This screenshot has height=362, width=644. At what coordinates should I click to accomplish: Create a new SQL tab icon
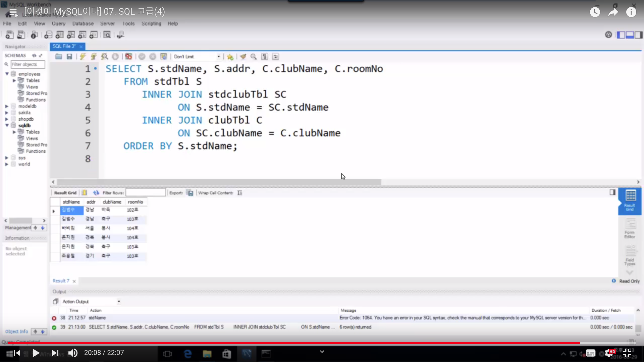coord(10,35)
